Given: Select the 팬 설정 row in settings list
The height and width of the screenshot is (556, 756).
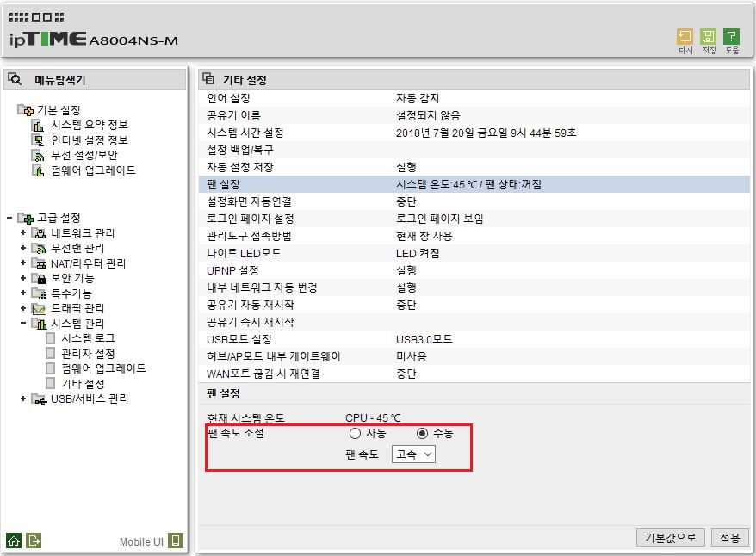Looking at the screenshot, I should (x=475, y=184).
